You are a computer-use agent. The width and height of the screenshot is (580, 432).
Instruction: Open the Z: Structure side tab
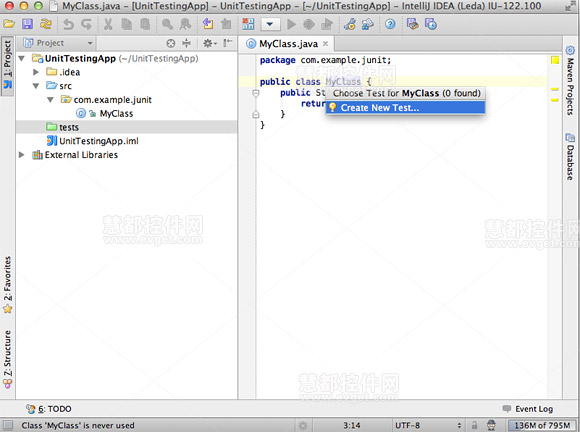point(7,360)
